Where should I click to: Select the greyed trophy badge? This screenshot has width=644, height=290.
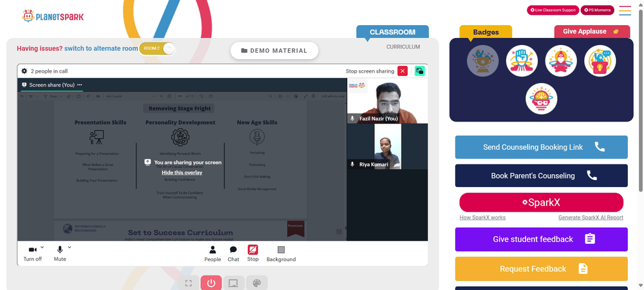coord(482,60)
